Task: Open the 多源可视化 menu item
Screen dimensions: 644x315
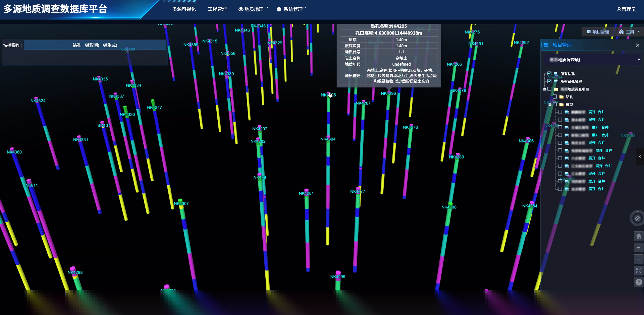Action: 184,9
